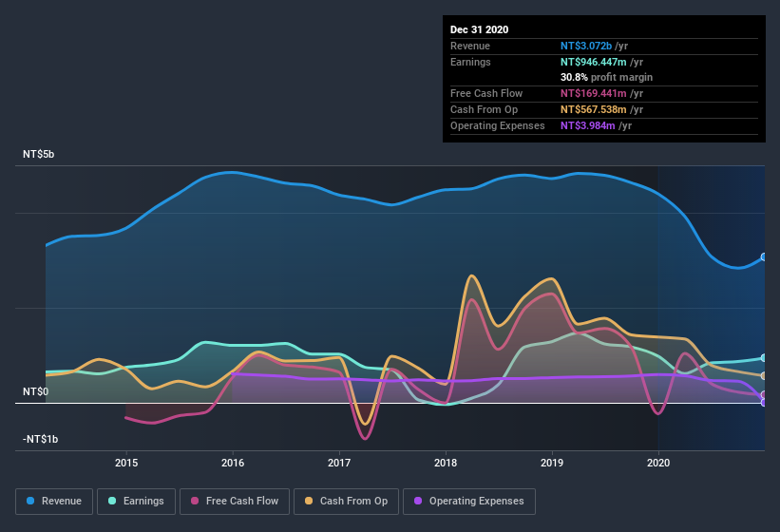Click the NT$0 y-axis label
Image resolution: width=780 pixels, height=532 pixels.
coord(36,391)
